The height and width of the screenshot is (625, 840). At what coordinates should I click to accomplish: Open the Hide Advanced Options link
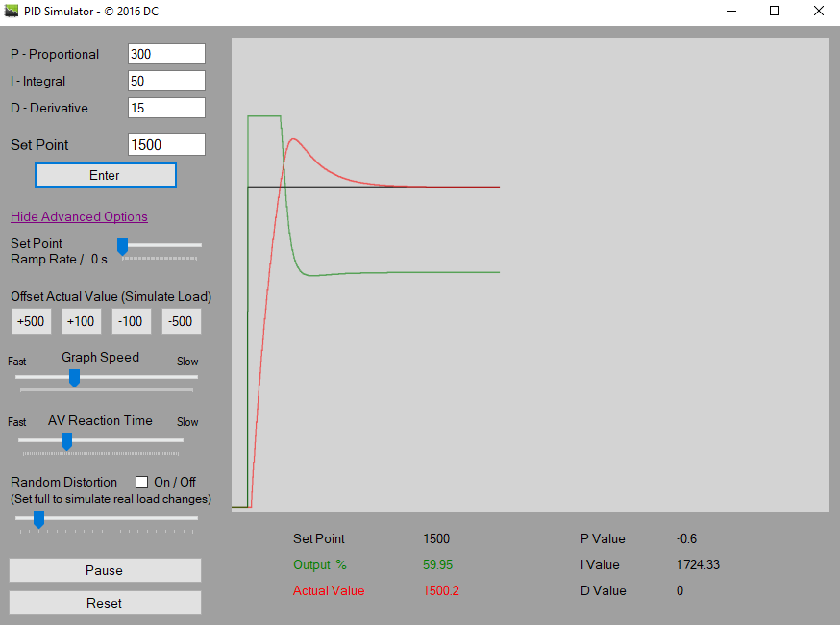(79, 216)
